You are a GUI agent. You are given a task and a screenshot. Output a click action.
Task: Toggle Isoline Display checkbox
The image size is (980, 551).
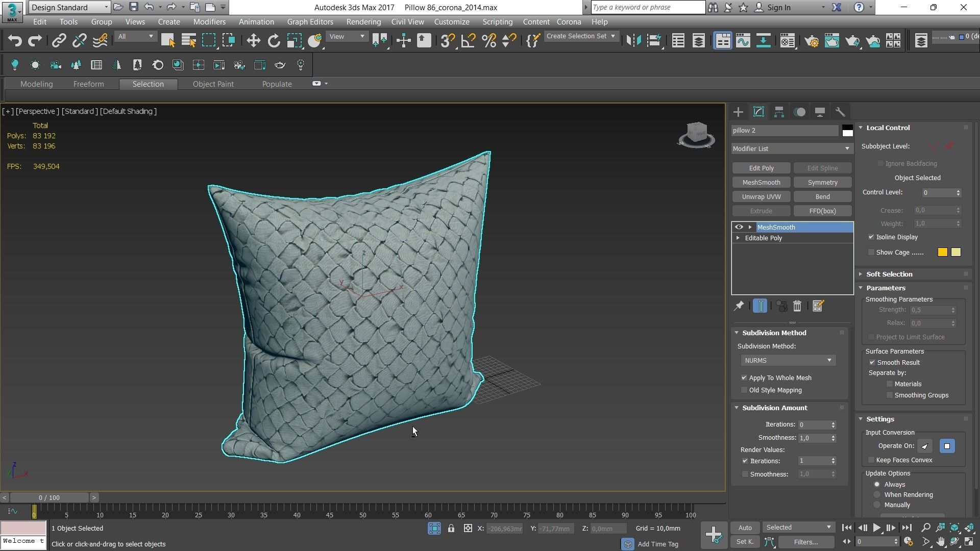coord(871,237)
